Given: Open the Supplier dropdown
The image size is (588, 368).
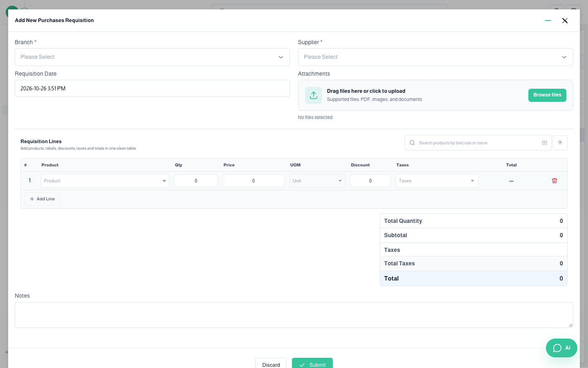Looking at the screenshot, I should coord(436,57).
